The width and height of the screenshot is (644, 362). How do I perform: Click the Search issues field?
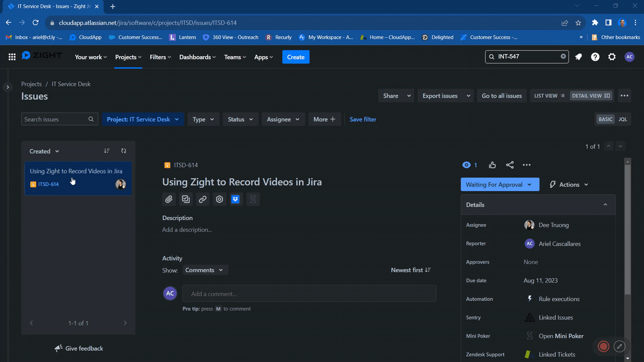(59, 119)
